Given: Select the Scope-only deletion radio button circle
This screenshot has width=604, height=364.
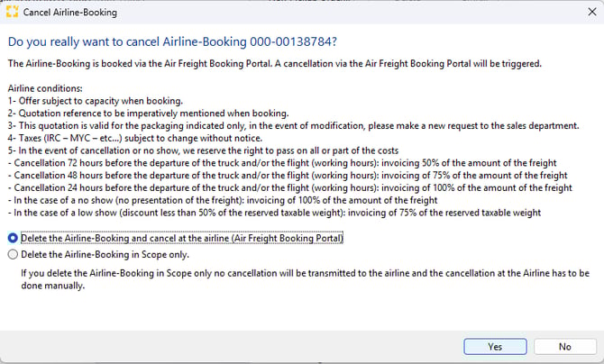Looking at the screenshot, I should click(x=13, y=255).
